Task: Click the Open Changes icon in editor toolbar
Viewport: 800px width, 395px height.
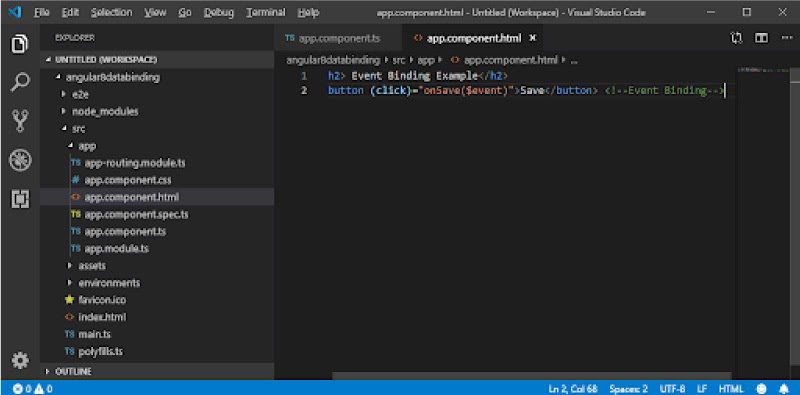Action: [736, 38]
